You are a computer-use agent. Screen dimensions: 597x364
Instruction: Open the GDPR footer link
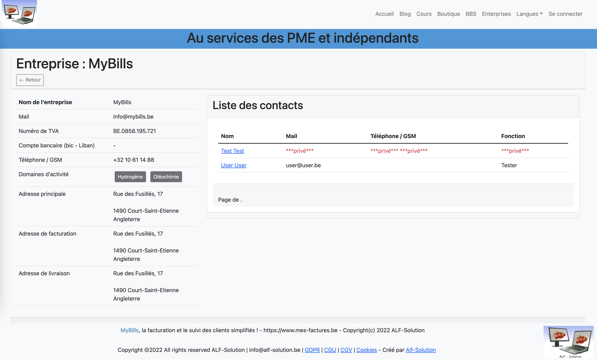click(x=312, y=350)
